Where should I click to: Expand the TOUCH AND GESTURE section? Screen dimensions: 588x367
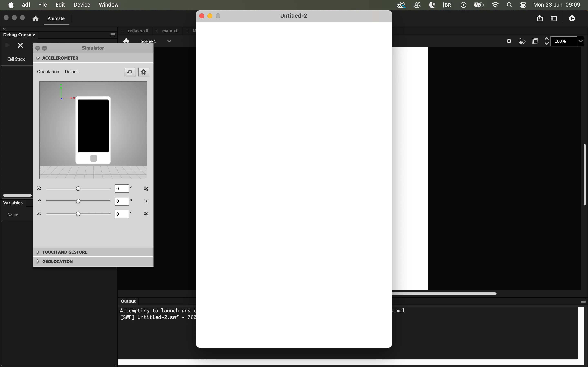tap(38, 252)
